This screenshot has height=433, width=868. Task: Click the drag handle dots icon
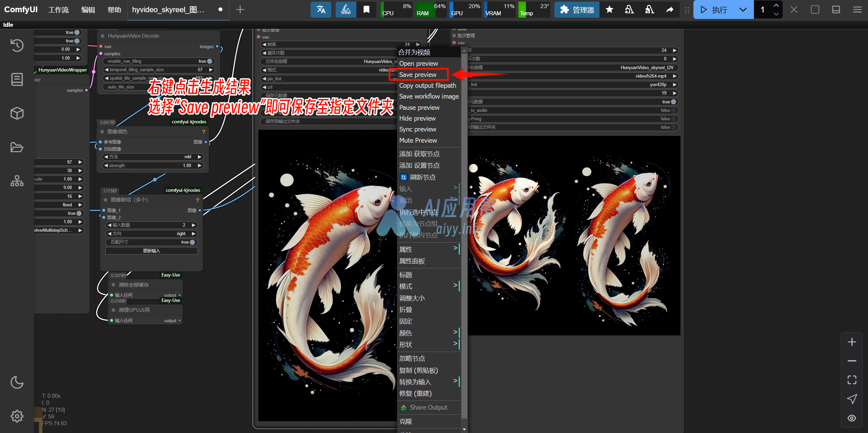687,10
